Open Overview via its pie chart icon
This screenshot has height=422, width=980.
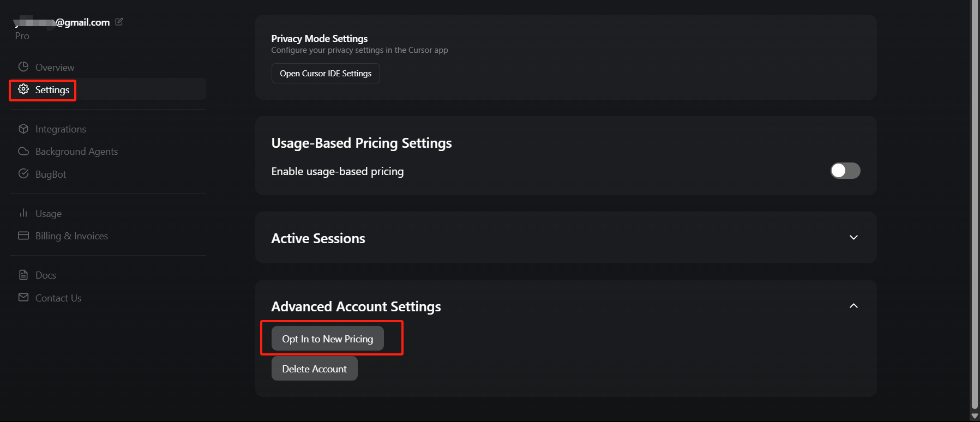[23, 67]
